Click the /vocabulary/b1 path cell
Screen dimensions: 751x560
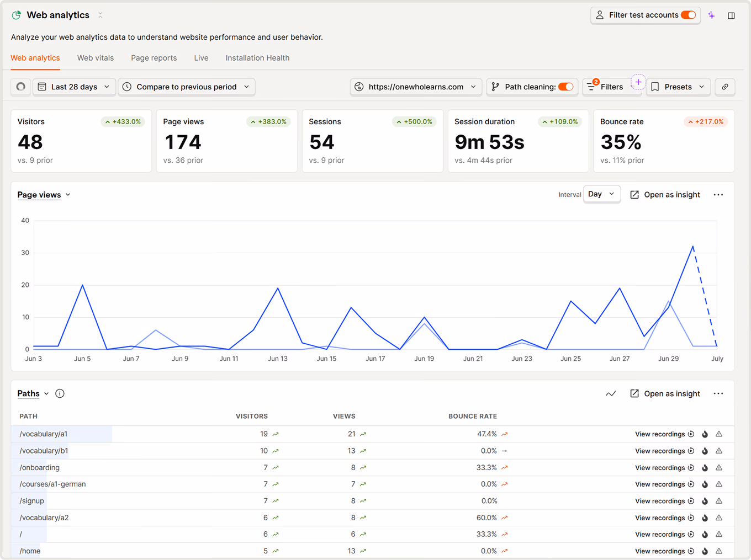pyautogui.click(x=44, y=451)
